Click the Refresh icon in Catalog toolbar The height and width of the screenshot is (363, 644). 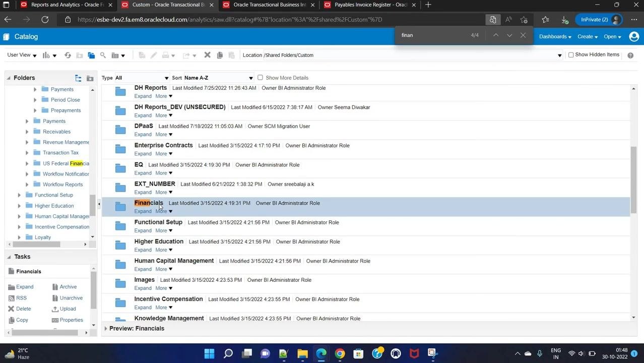(x=68, y=55)
